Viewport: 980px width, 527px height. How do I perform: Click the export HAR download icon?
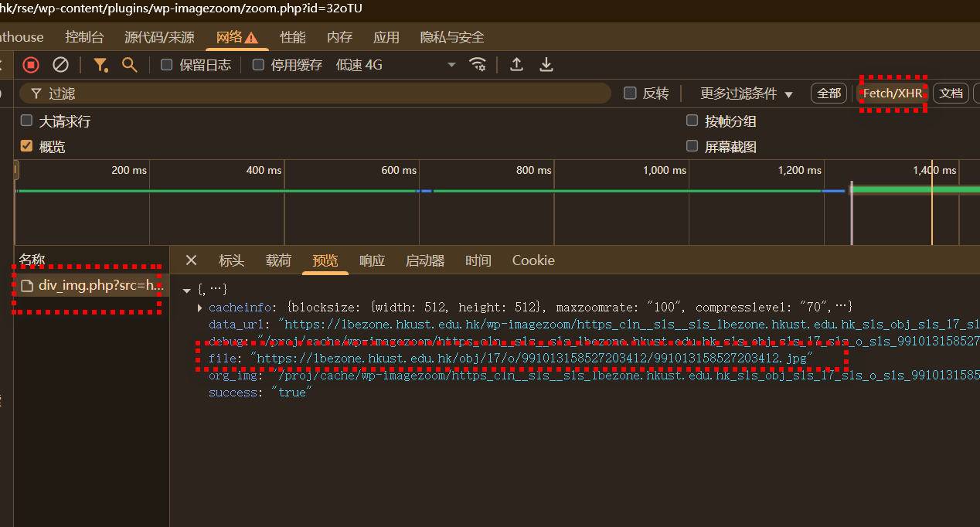pyautogui.click(x=546, y=65)
